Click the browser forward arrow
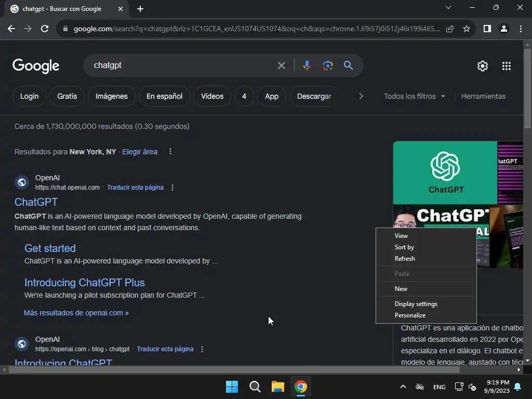Viewport: 532px width, 399px height. coord(28,29)
